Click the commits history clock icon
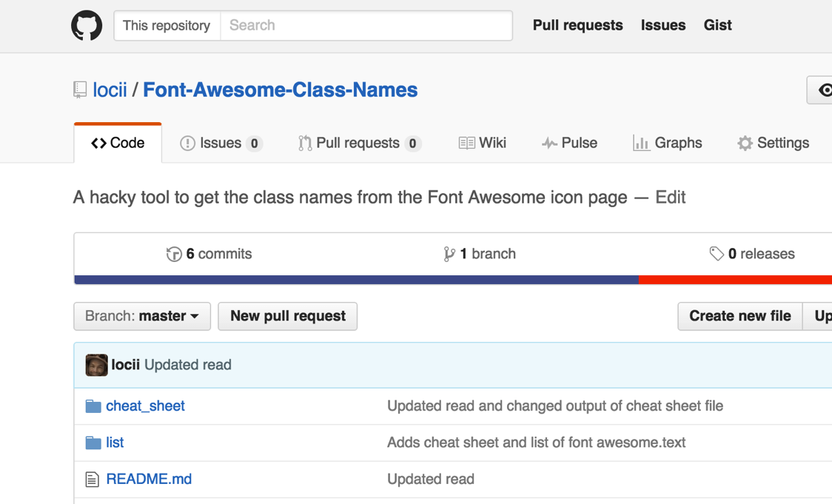 point(174,254)
